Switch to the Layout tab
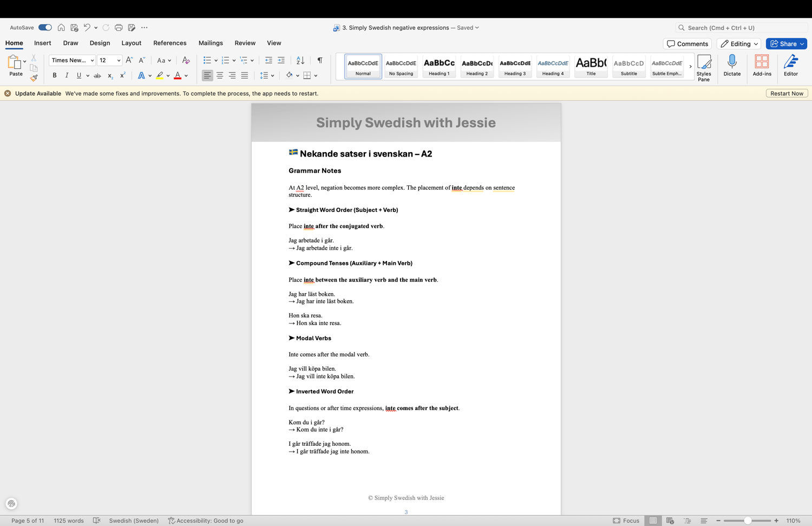812x526 pixels. click(x=131, y=43)
